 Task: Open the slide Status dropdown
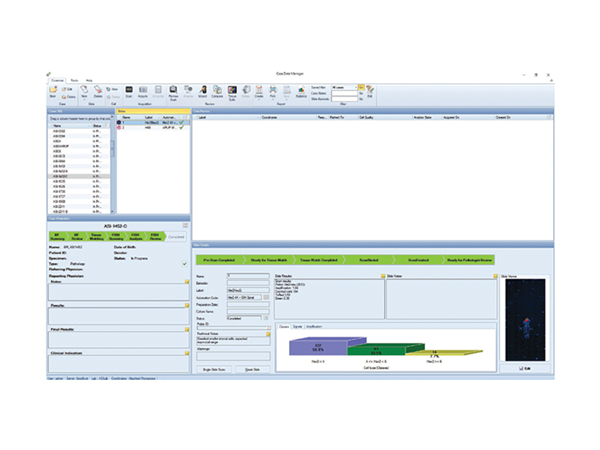[x=245, y=318]
